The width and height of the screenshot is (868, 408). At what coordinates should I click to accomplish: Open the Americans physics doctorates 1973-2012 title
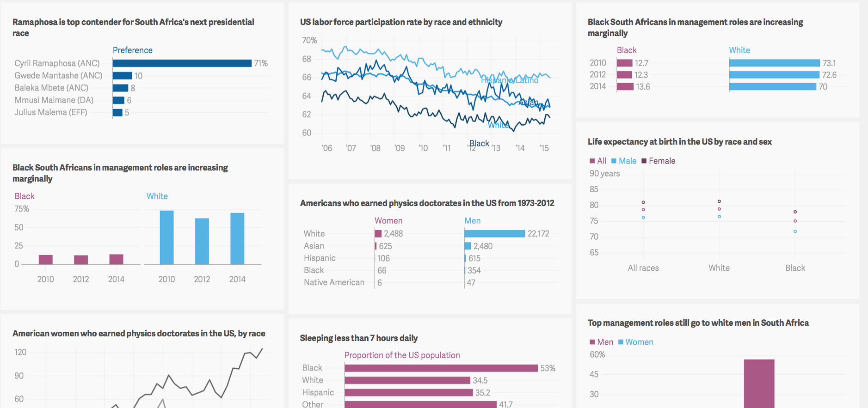coord(427,203)
